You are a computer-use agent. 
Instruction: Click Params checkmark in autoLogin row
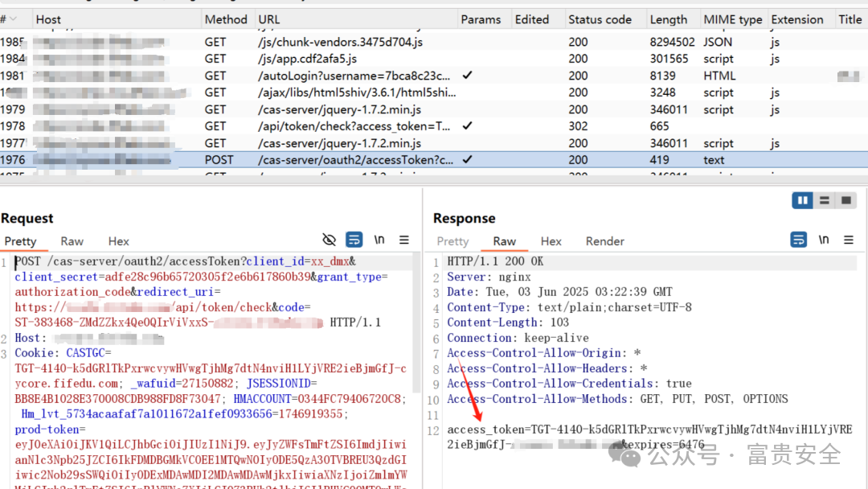coord(467,76)
